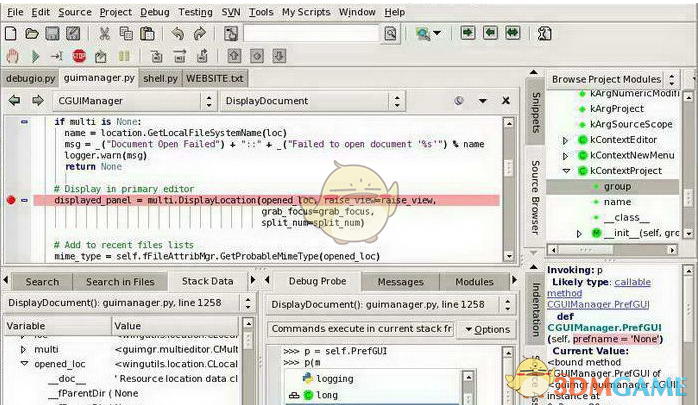Click the pause debug icon
The width and height of the screenshot is (698, 405).
point(125,56)
